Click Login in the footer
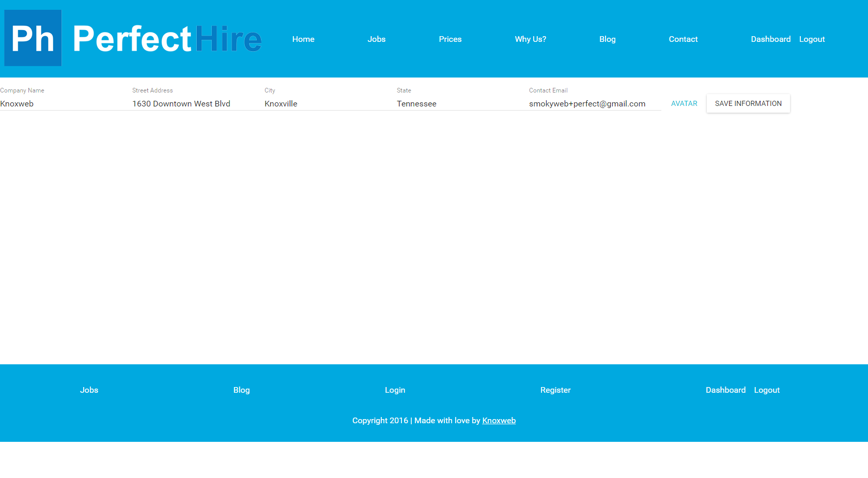The height and width of the screenshot is (478, 868). pos(395,390)
